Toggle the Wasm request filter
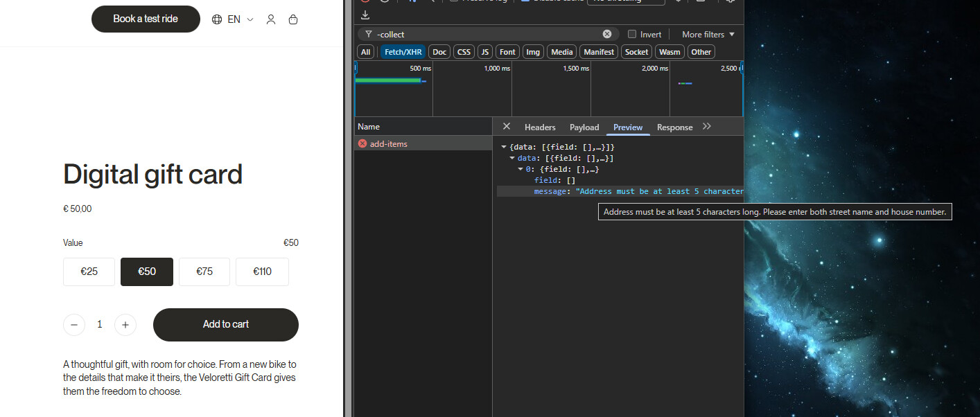 pos(670,52)
